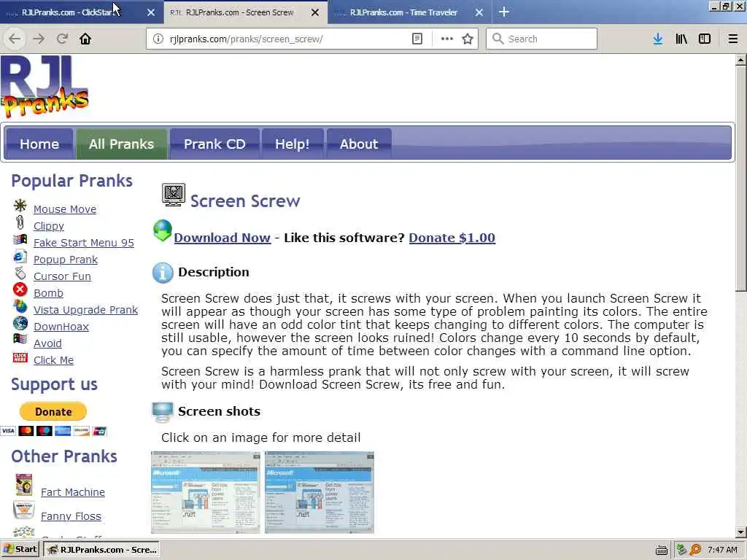Click the Donate $1.00 link

tap(452, 237)
